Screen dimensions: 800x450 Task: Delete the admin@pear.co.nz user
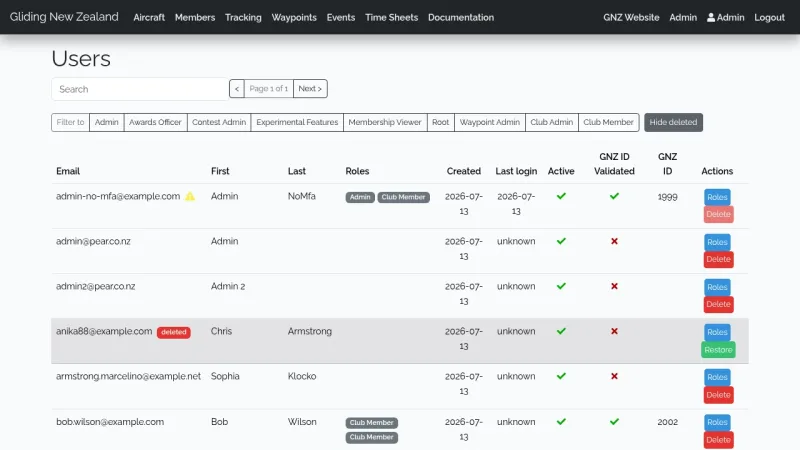[x=718, y=259]
